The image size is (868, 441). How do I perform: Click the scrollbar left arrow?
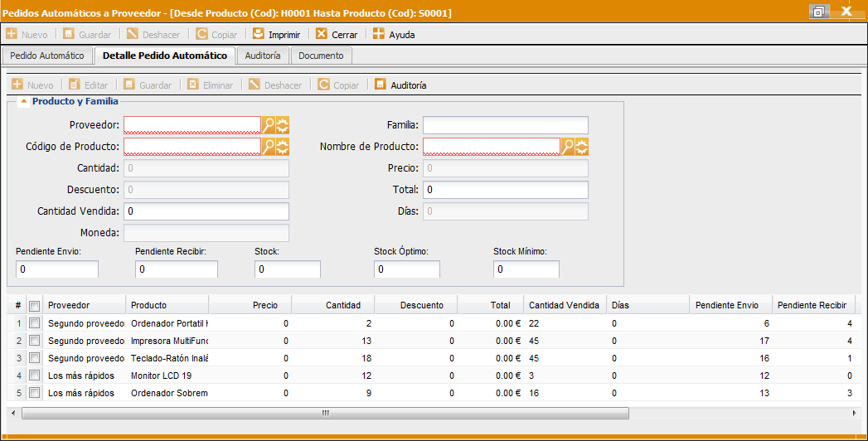point(13,413)
